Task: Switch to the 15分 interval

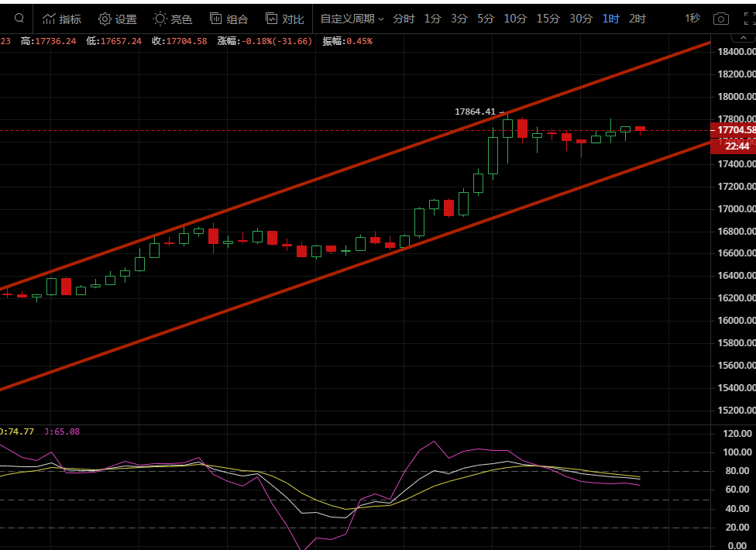Action: pyautogui.click(x=548, y=19)
